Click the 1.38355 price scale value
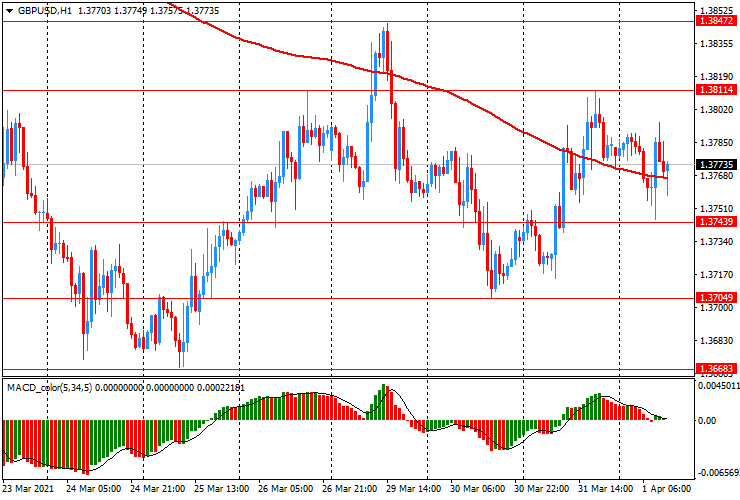The height and width of the screenshot is (500, 740). [x=717, y=43]
